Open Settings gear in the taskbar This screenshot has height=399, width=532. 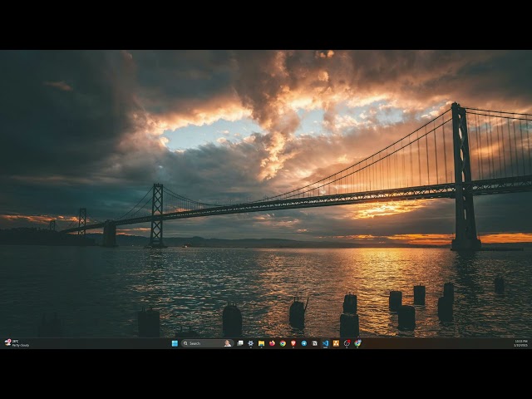coord(250,343)
